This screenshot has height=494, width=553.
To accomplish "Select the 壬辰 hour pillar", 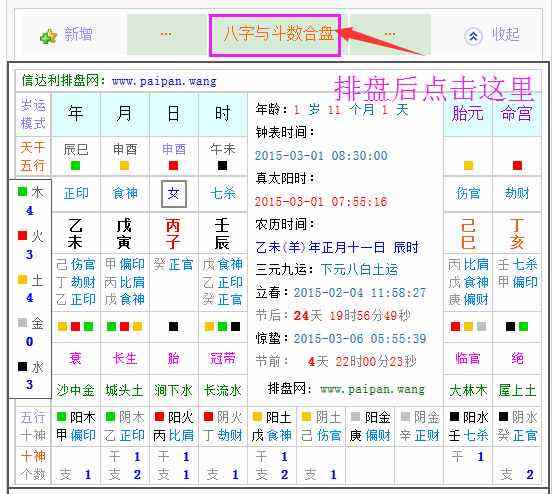I will click(x=223, y=233).
